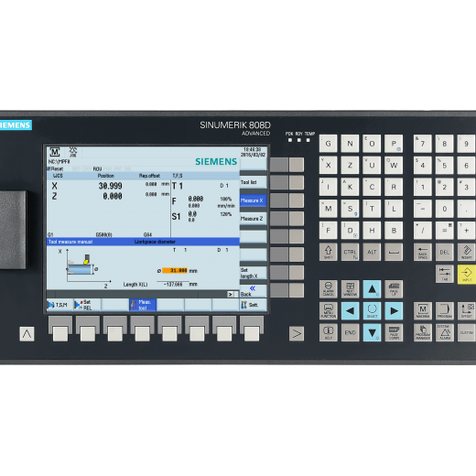Hit the ALT key
476x476 pixels.
pos(372,252)
